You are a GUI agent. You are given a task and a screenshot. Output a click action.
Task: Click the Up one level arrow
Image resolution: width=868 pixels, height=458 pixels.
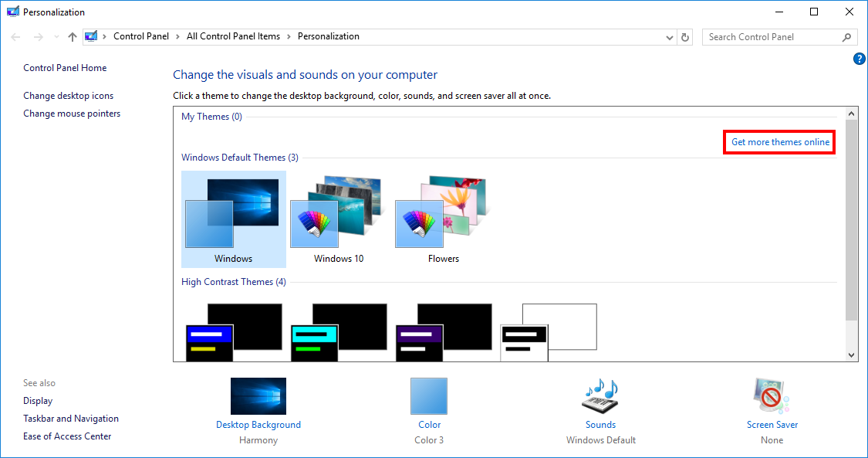coord(73,37)
